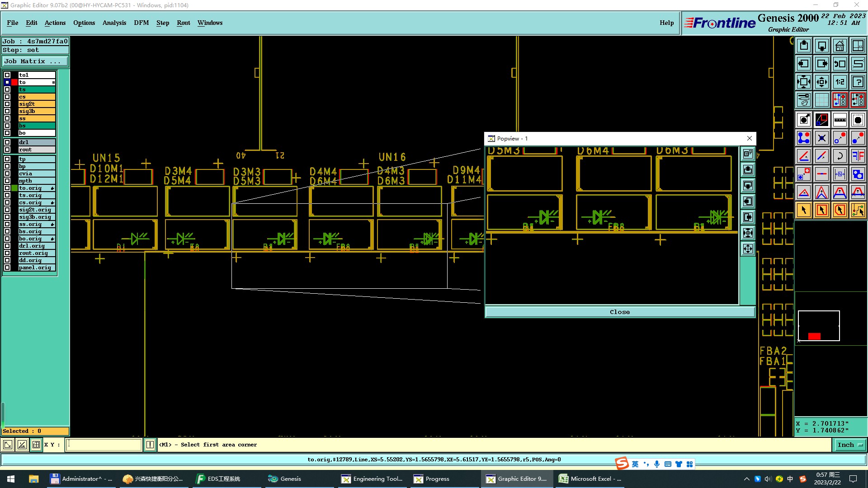Select the delete X feature tool
This screenshot has width=868, height=488.
point(821,138)
